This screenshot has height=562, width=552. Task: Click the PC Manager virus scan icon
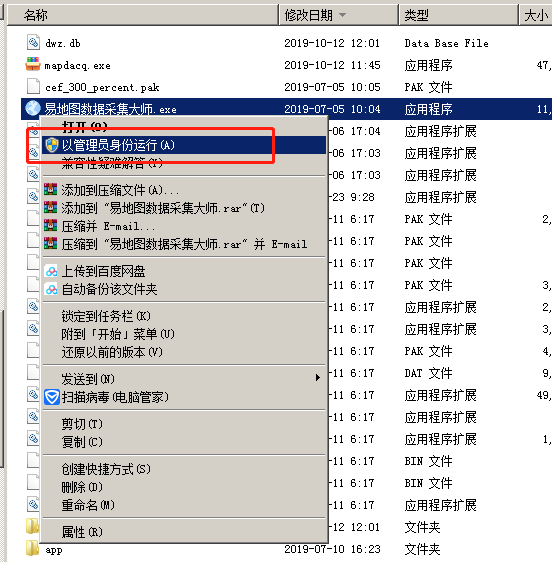(52, 397)
